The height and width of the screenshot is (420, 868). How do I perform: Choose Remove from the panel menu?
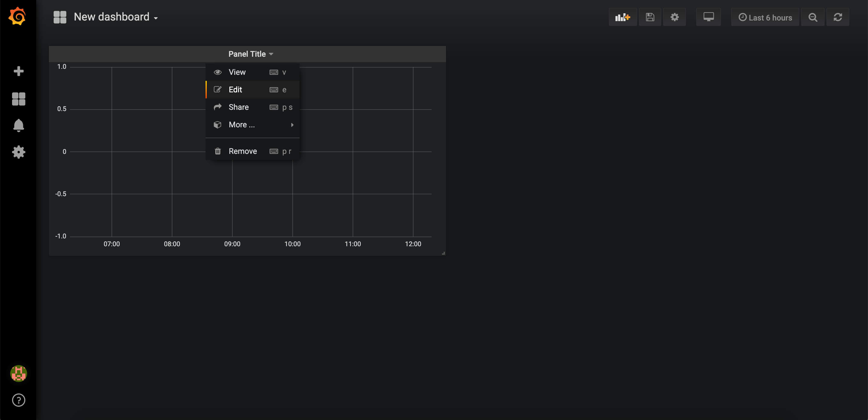(x=252, y=151)
